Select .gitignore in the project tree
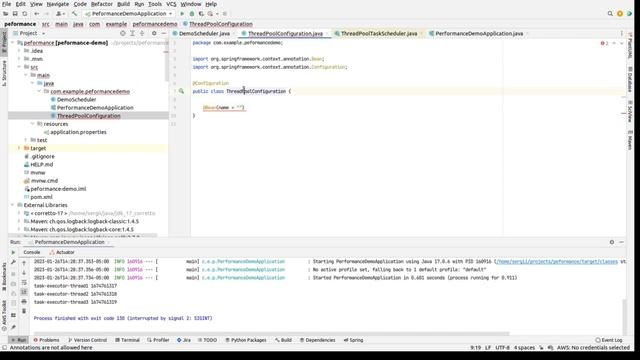 [x=42, y=156]
